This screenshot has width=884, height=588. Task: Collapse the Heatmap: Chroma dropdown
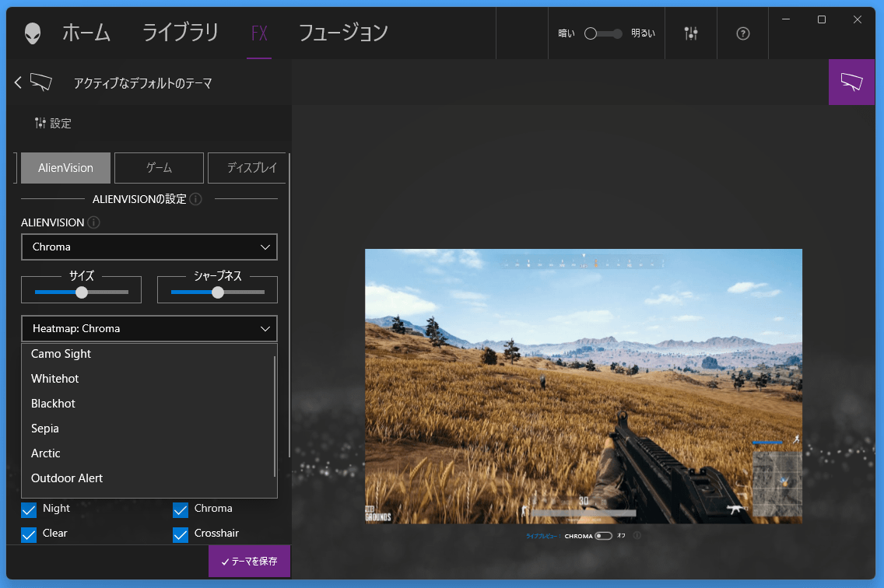(149, 329)
